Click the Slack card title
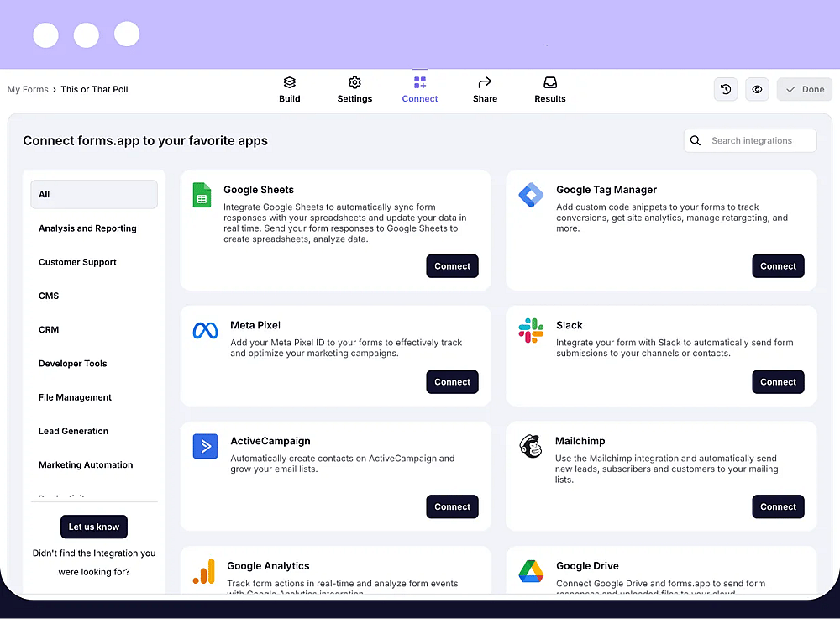840x619 pixels. [569, 325]
